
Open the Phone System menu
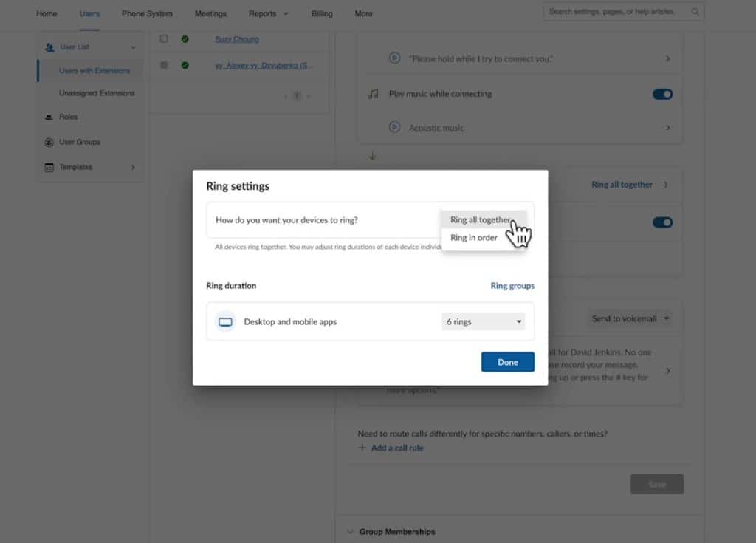pos(145,13)
